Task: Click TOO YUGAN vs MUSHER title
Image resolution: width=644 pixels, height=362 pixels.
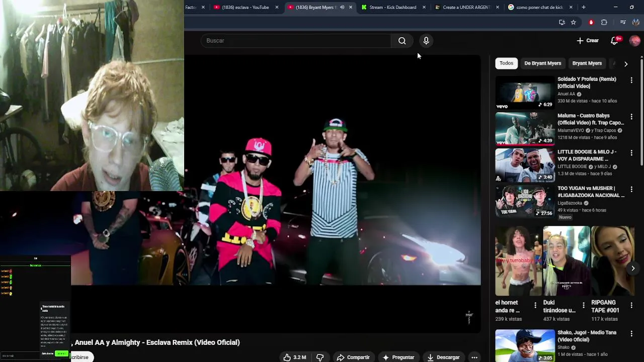Action: point(591,192)
